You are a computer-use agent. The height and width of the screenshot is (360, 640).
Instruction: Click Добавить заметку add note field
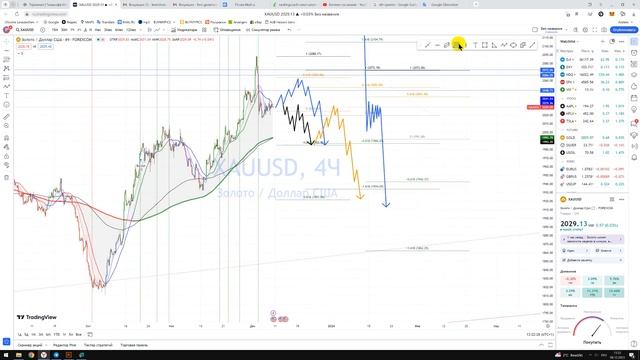(593, 260)
